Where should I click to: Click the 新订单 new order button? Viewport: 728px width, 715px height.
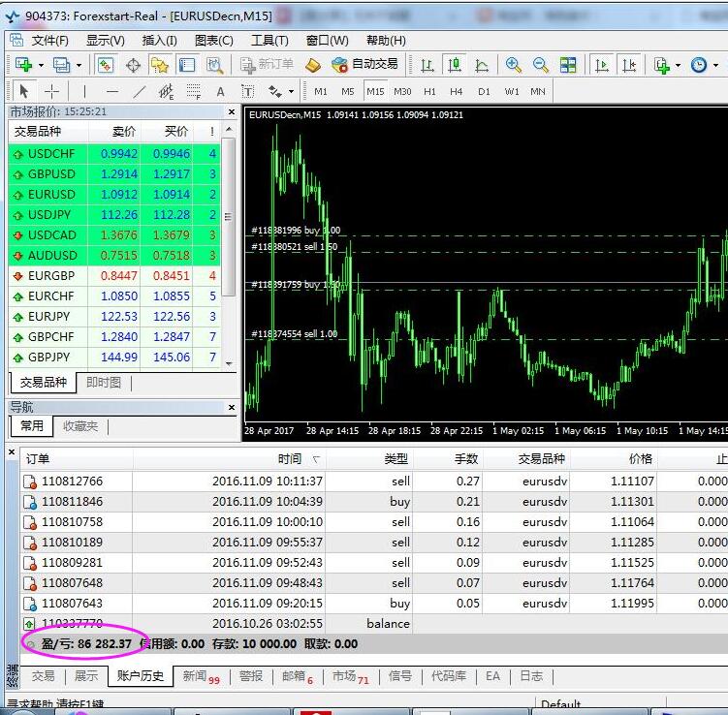coord(267,65)
